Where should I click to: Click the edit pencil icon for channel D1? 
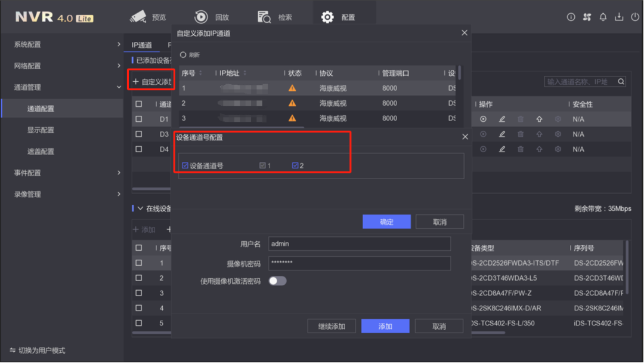pos(502,119)
